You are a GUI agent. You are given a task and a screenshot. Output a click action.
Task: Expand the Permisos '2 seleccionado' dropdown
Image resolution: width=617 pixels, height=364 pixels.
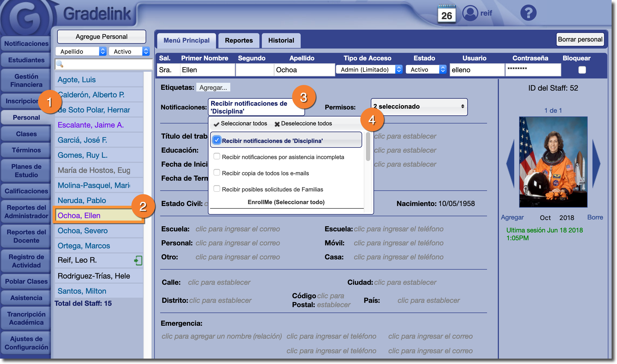(x=419, y=107)
